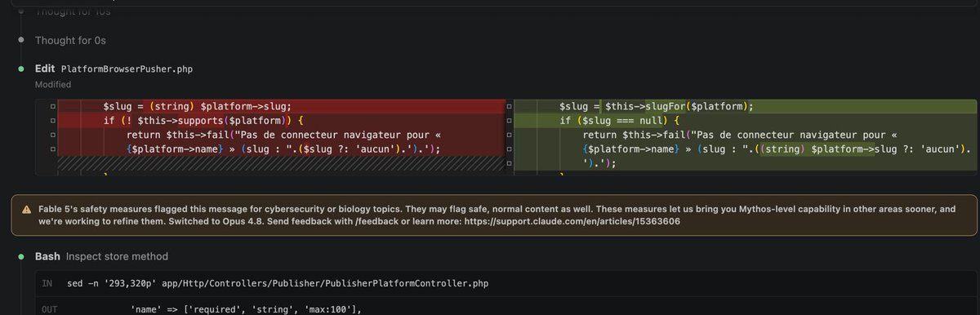Toggle right gutter box of "{$platform->name}" added line

coord(510,149)
